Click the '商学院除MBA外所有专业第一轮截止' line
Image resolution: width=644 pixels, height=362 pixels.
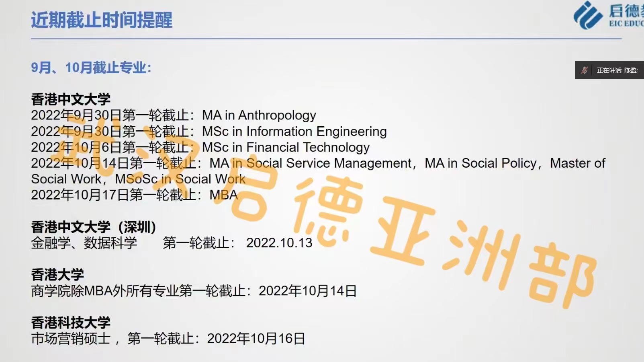point(194,291)
